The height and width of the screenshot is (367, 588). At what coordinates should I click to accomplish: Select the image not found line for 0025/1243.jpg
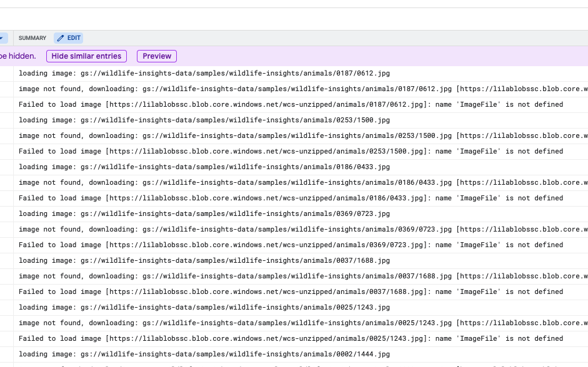click(294, 323)
